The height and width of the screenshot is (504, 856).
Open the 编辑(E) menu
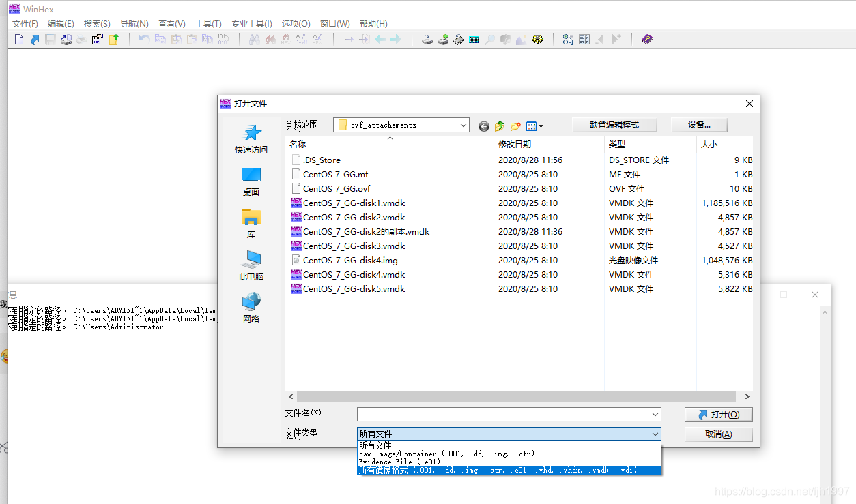[x=61, y=24]
